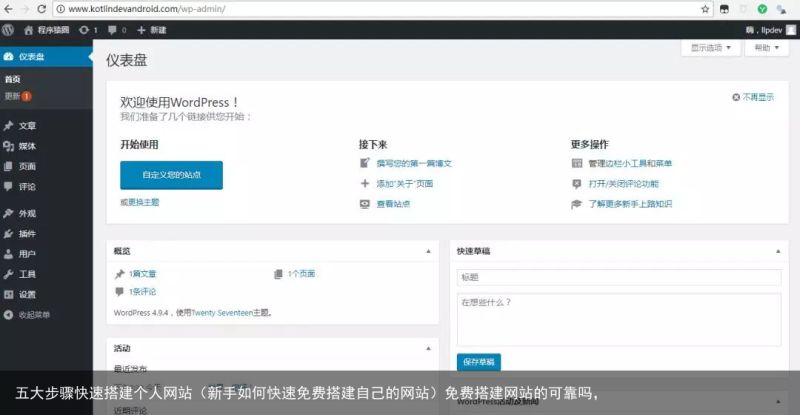Click the widgets icon beside 管理边栏小工具和菜单

[x=577, y=163]
